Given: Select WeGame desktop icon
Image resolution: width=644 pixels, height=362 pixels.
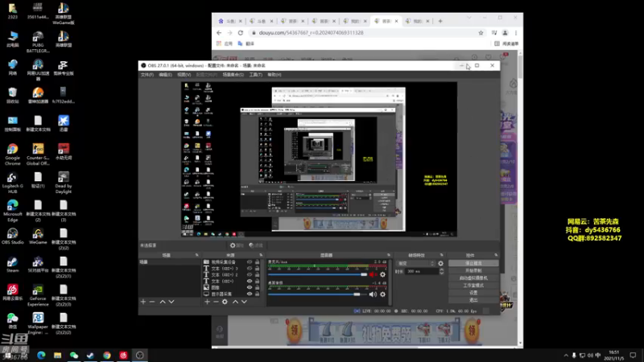Looking at the screenshot, I should (x=38, y=237).
